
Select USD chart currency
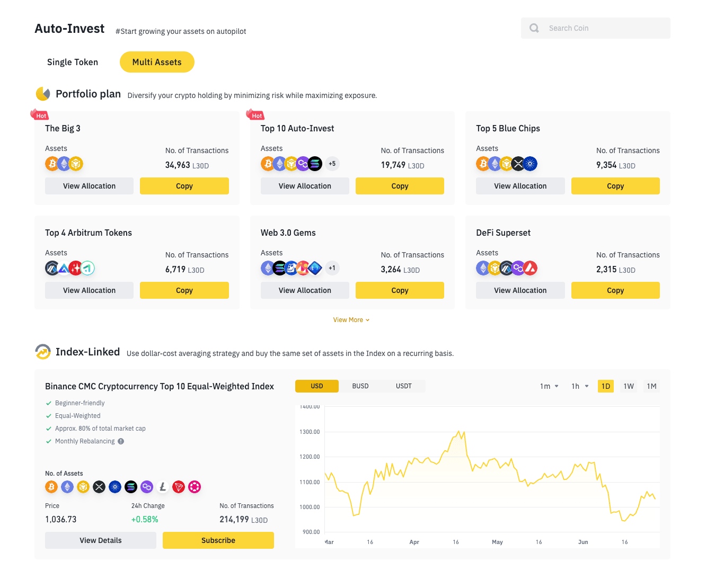(x=317, y=386)
